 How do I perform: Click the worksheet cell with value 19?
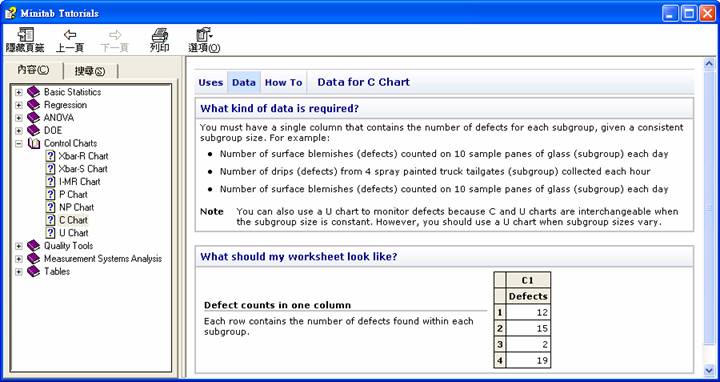pyautogui.click(x=528, y=361)
